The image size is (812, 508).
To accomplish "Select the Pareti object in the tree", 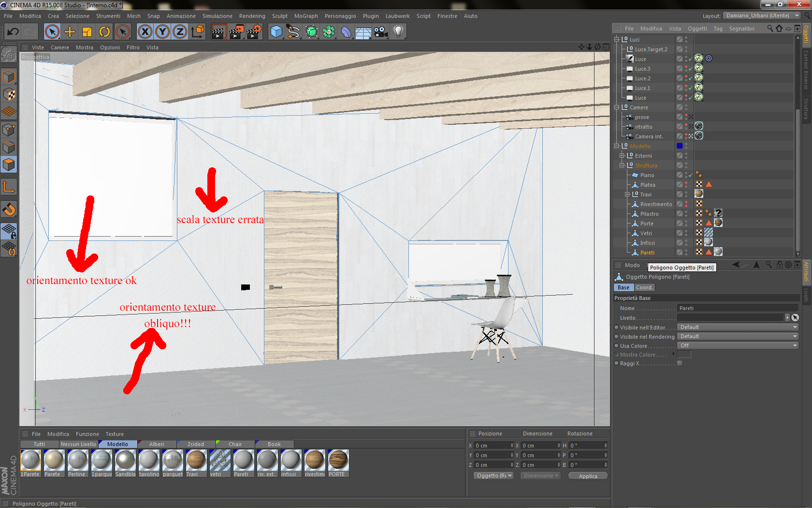I will click(x=647, y=253).
